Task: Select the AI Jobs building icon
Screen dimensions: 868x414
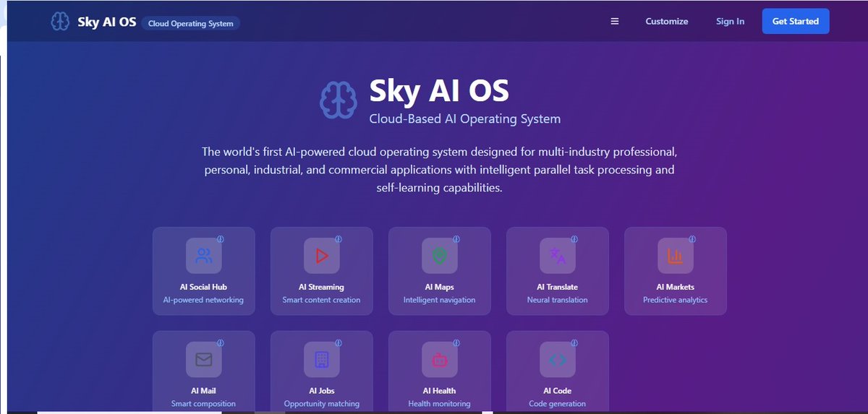Action: pos(322,360)
